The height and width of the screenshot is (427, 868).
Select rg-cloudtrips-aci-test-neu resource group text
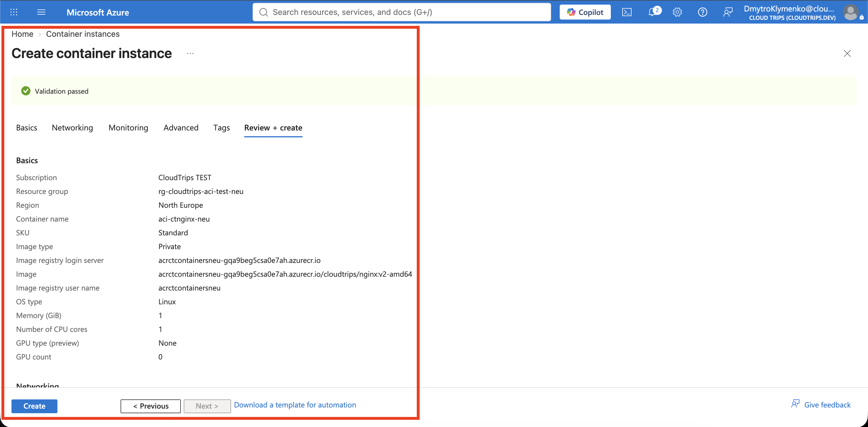201,191
